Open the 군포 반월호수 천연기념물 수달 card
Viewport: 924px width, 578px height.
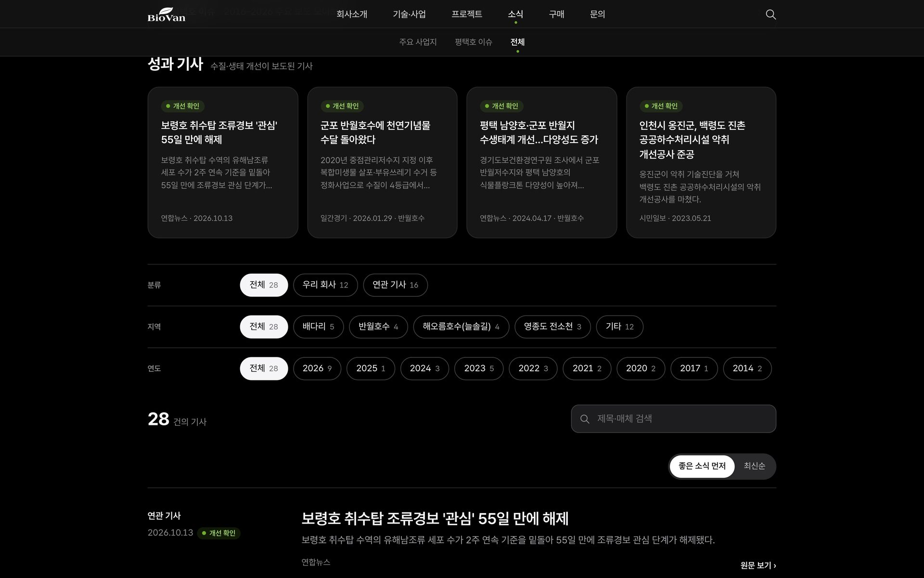tap(382, 162)
